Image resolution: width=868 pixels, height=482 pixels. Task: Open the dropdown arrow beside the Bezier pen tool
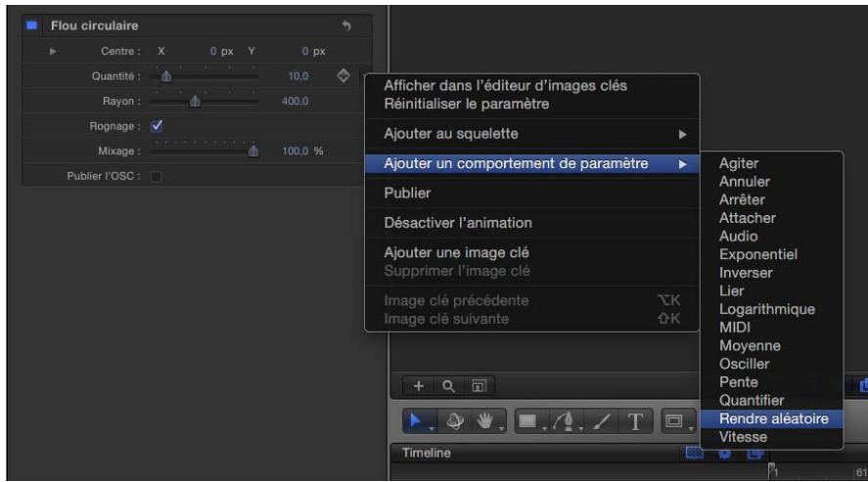click(x=580, y=428)
